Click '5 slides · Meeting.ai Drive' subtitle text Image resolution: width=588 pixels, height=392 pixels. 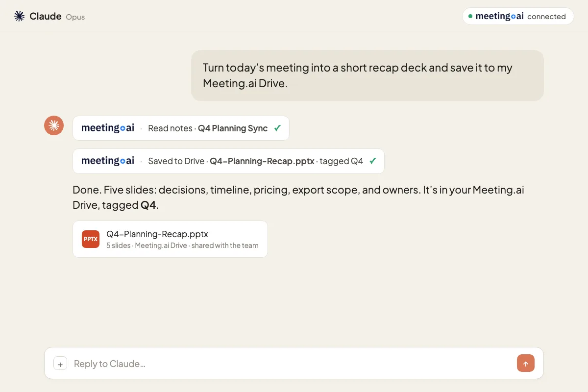tap(182, 245)
